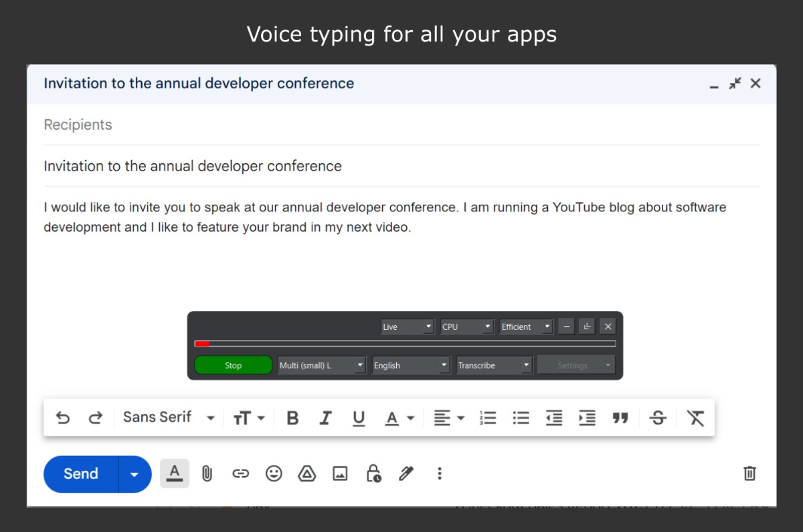Click the email subject field
The width and height of the screenshot is (803, 532).
pyautogui.click(x=401, y=166)
